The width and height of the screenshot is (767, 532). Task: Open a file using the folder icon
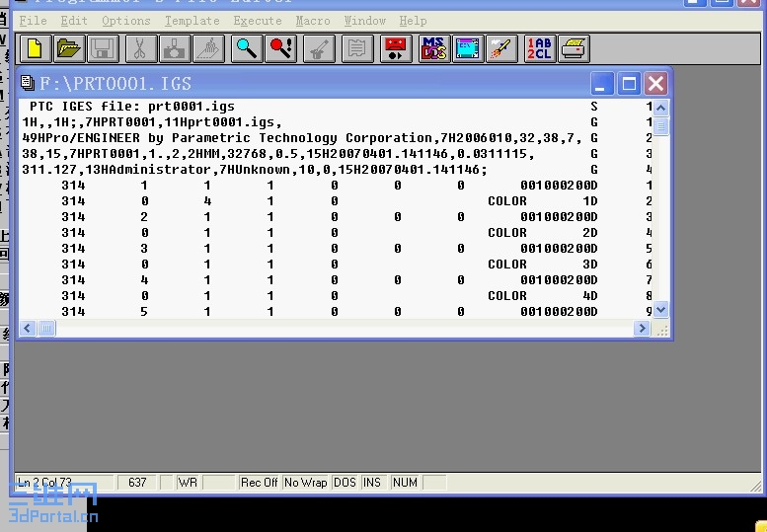[x=69, y=49]
